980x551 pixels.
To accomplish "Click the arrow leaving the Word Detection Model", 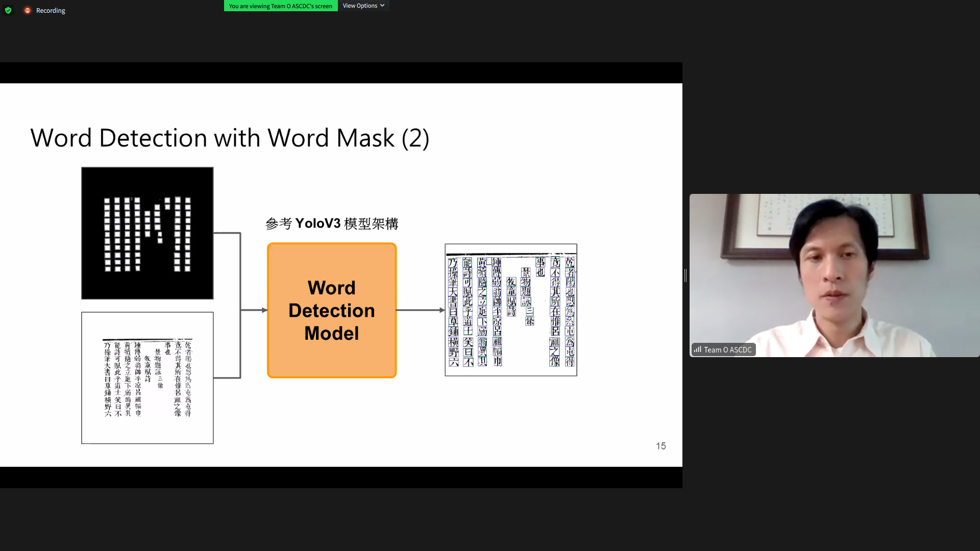I will (420, 310).
